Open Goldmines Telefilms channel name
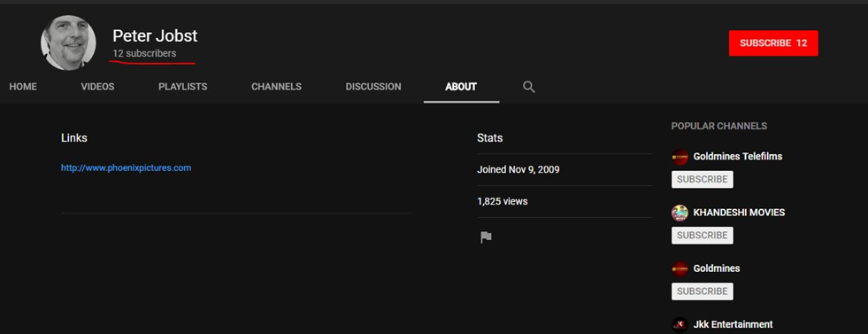 (738, 157)
